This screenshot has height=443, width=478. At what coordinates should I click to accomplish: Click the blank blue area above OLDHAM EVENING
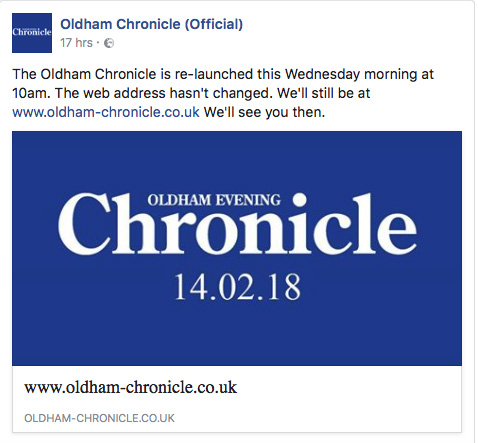pos(237,160)
